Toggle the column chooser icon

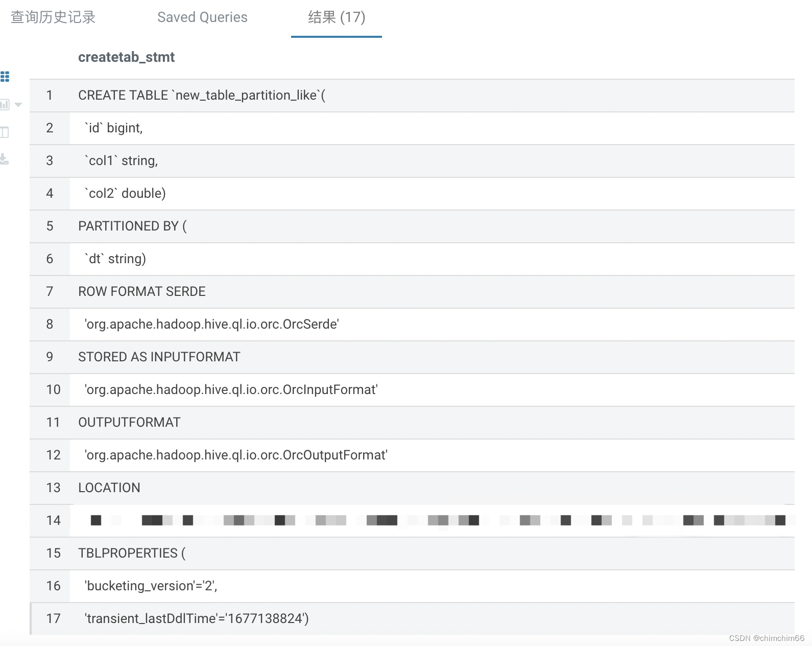(5, 132)
